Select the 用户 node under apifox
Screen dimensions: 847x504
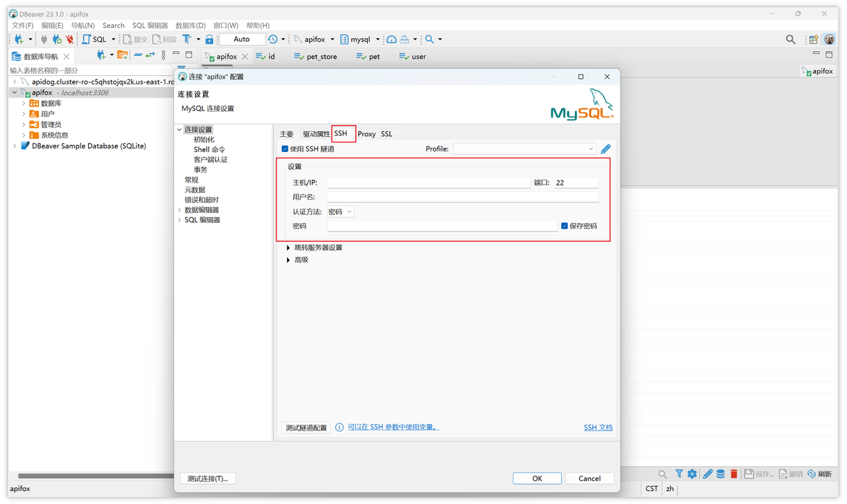point(48,114)
